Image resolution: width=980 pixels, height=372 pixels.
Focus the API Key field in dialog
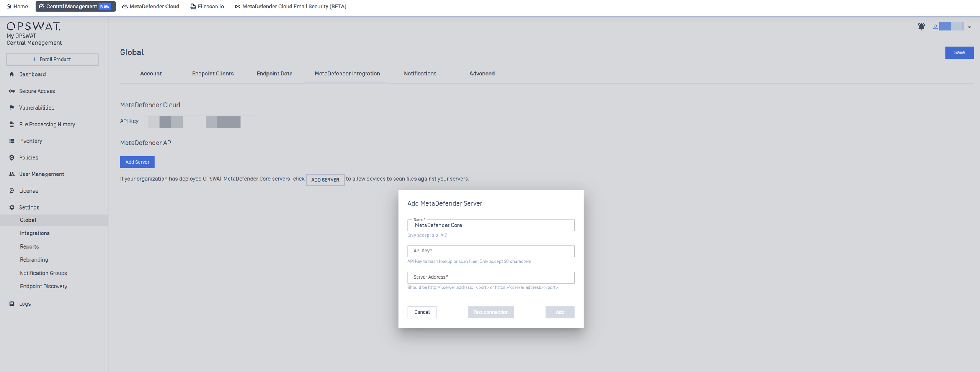coord(490,251)
